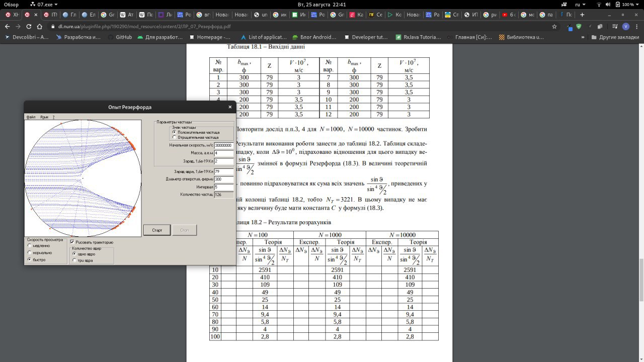
Task: Open the 07.exe application menu in the top bar
Action: pos(44,4)
